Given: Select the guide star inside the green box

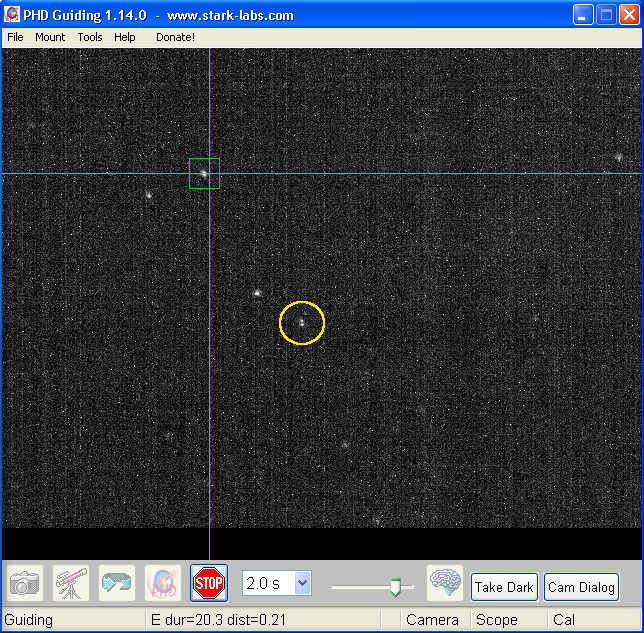Looking at the screenshot, I should (x=204, y=174).
